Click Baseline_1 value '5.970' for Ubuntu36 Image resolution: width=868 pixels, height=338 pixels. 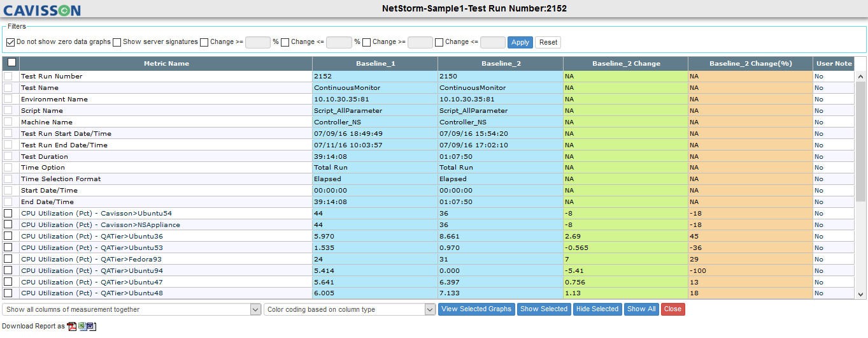click(324, 236)
